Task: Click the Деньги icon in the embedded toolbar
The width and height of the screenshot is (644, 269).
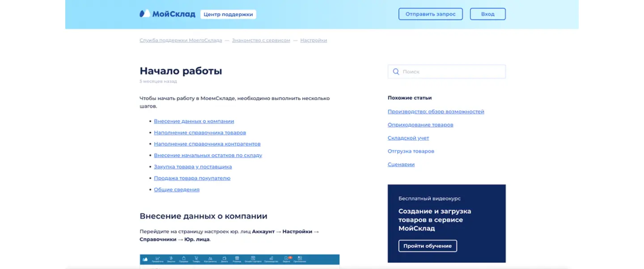Action: (x=224, y=259)
